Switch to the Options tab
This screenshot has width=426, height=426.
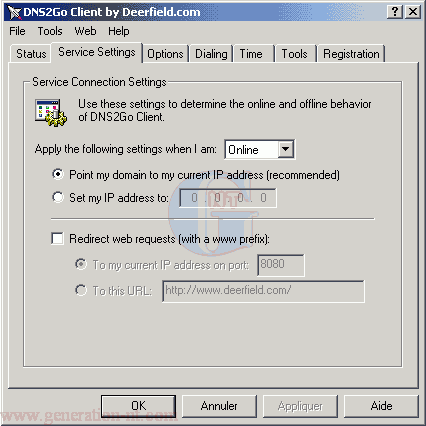(x=165, y=54)
